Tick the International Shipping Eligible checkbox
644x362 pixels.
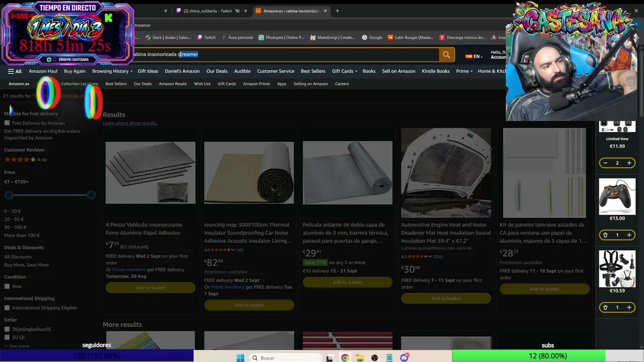tap(7, 308)
